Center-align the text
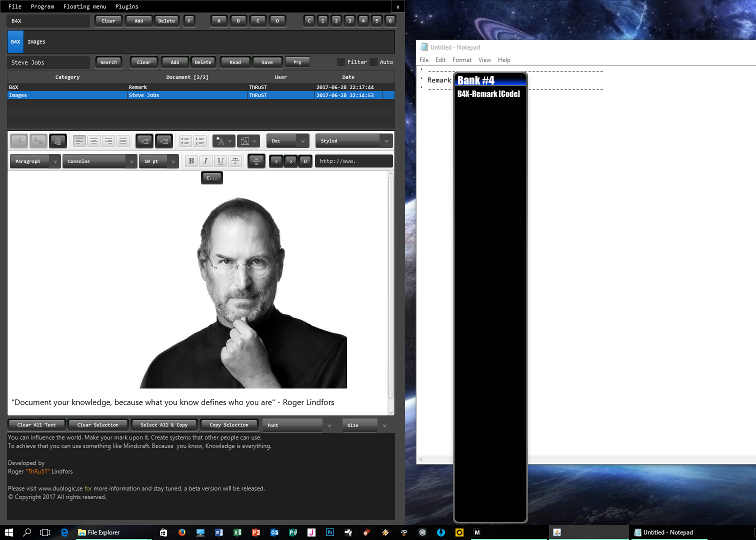The width and height of the screenshot is (756, 540). coord(94,141)
